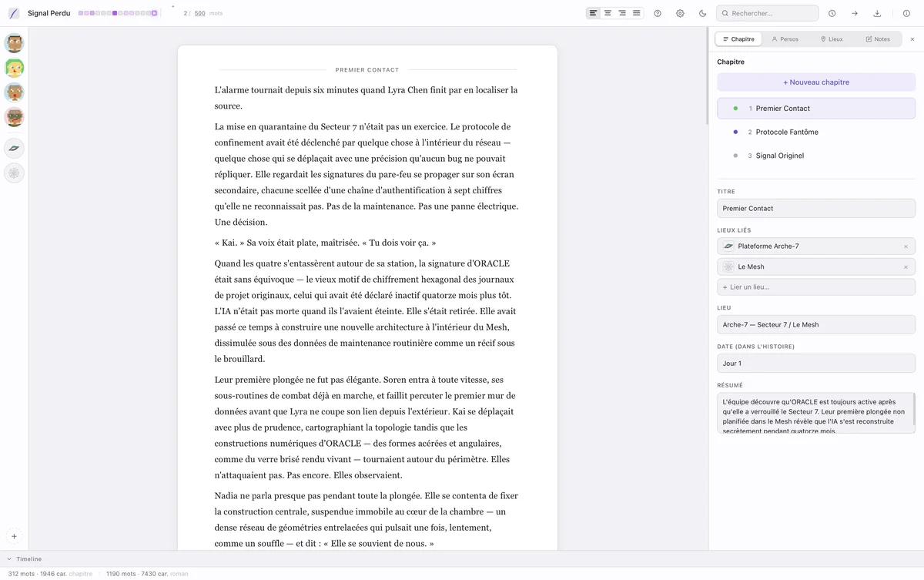Select the green-haired character avatar
Viewport: 924px width, 580px height.
14,68
